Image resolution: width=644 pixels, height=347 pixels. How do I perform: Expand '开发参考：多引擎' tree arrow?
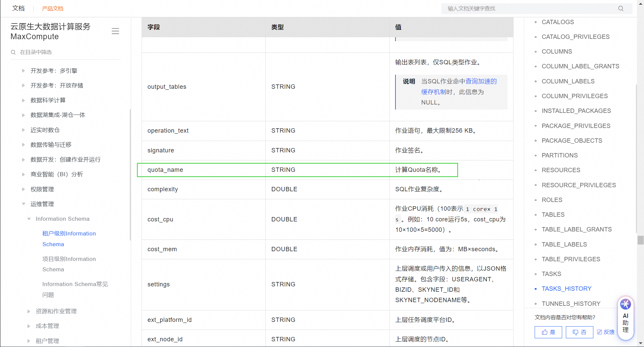click(23, 71)
